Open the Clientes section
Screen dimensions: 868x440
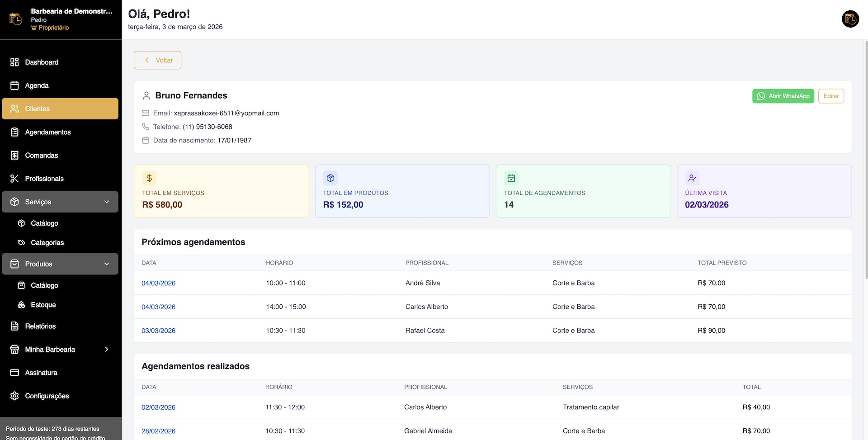tap(60, 109)
